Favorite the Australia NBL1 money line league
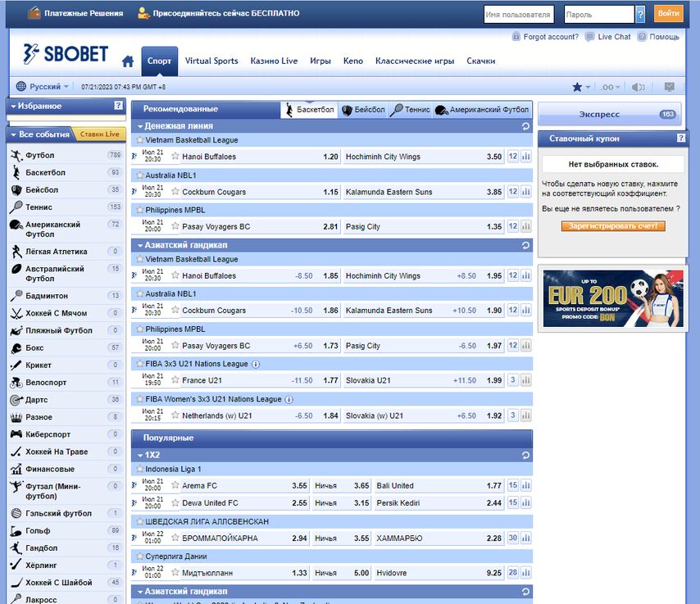 point(140,175)
